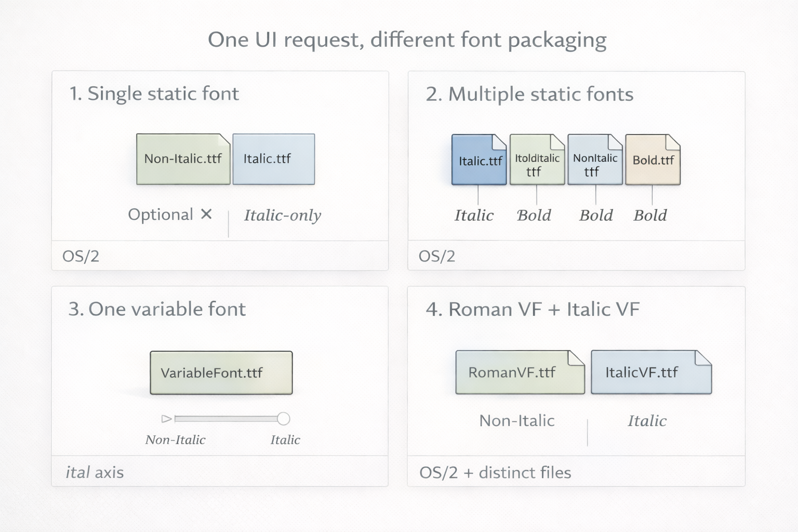
Task: Open the Italic.ttf file in panel 1
Action: pyautogui.click(x=274, y=158)
